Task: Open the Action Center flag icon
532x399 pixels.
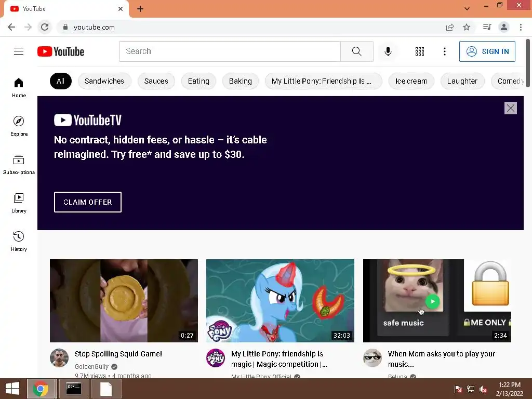Action: (x=458, y=389)
